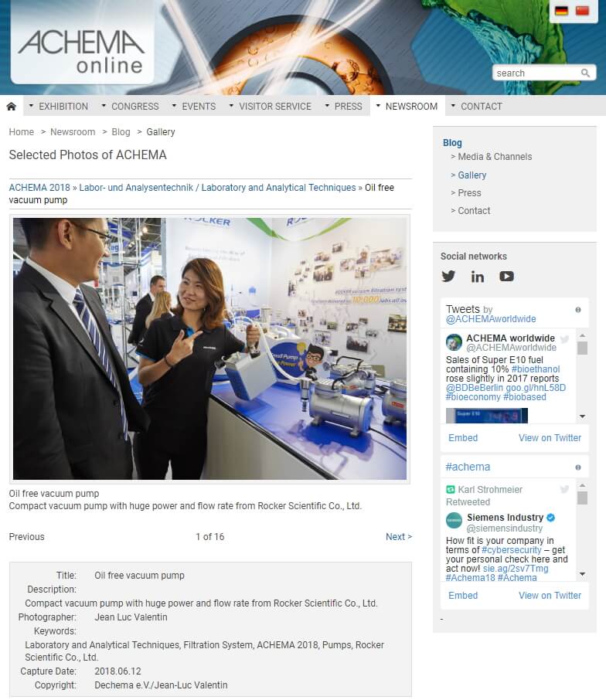The height and width of the screenshot is (700, 606).
Task: Open the ACHEMA 2018 breadcrumb link
Action: (39, 188)
